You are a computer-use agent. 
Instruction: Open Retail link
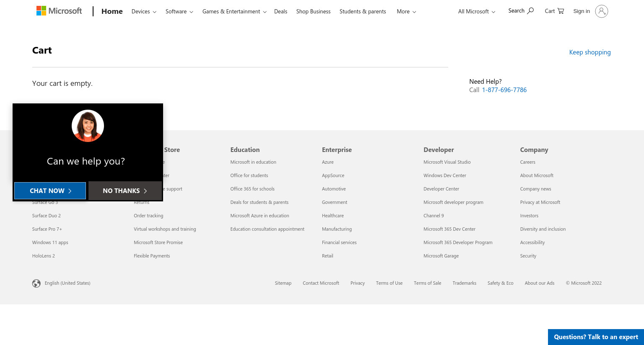[327, 256]
